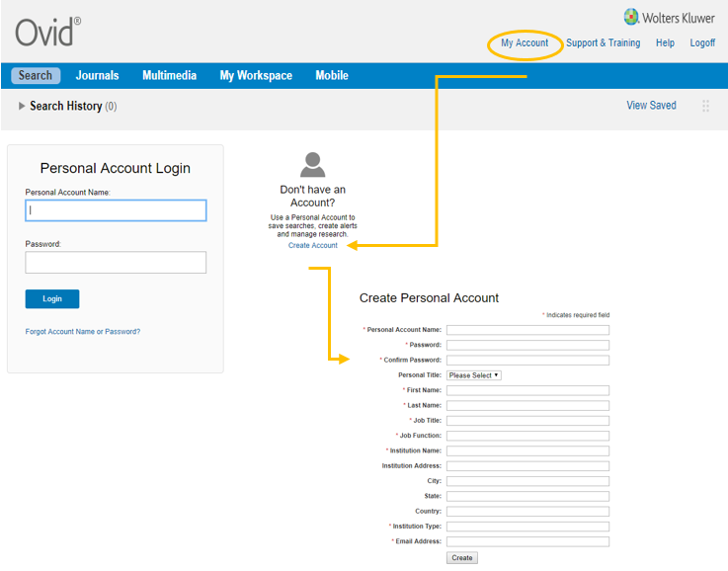This screenshot has height=571, width=728.
Task: Click the Country field
Action: (527, 512)
